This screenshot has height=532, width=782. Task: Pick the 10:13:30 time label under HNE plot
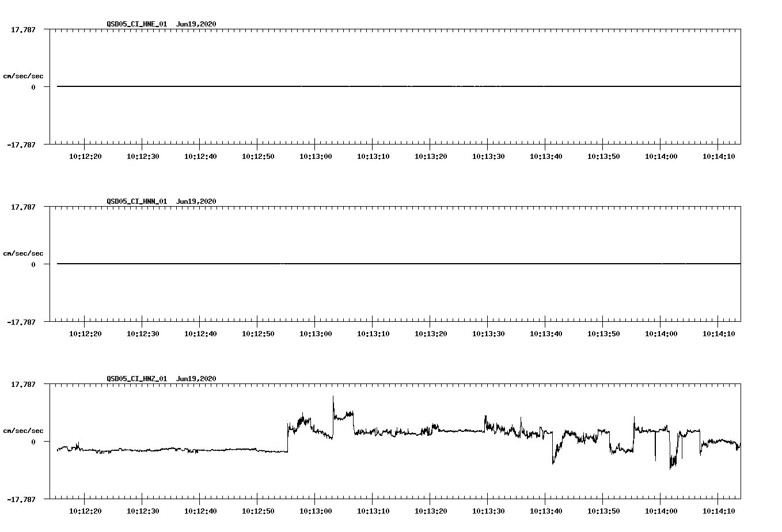pos(488,157)
